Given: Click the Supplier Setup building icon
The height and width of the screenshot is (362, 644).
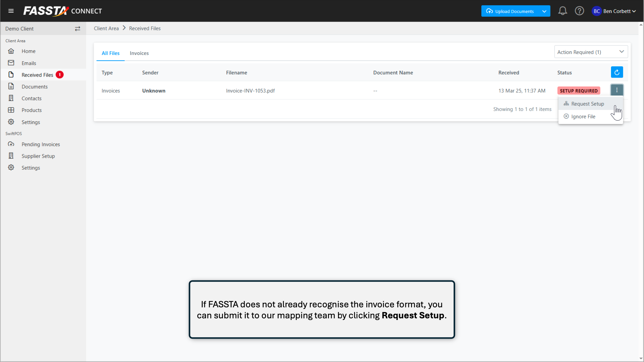Looking at the screenshot, I should pos(11,156).
